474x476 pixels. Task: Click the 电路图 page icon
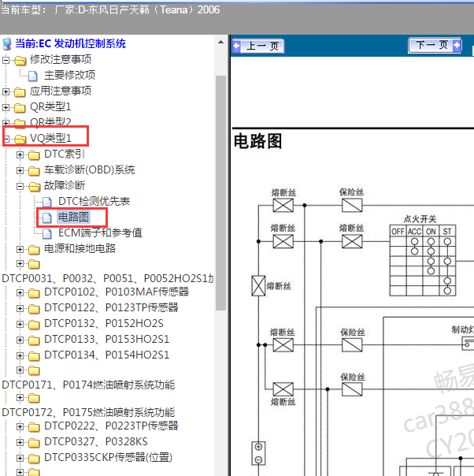47,218
